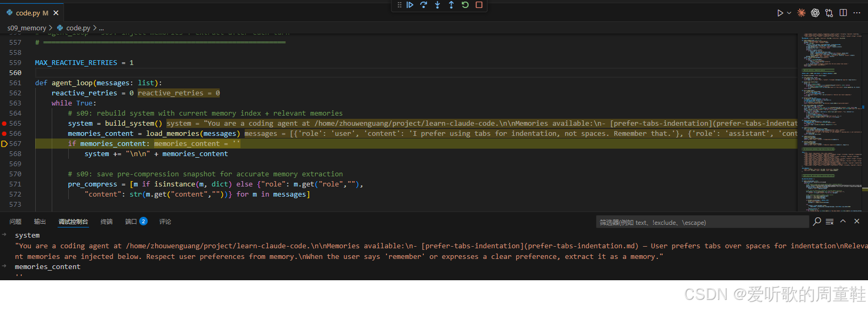
Task: Open the 评论 panel tab
Action: click(165, 222)
